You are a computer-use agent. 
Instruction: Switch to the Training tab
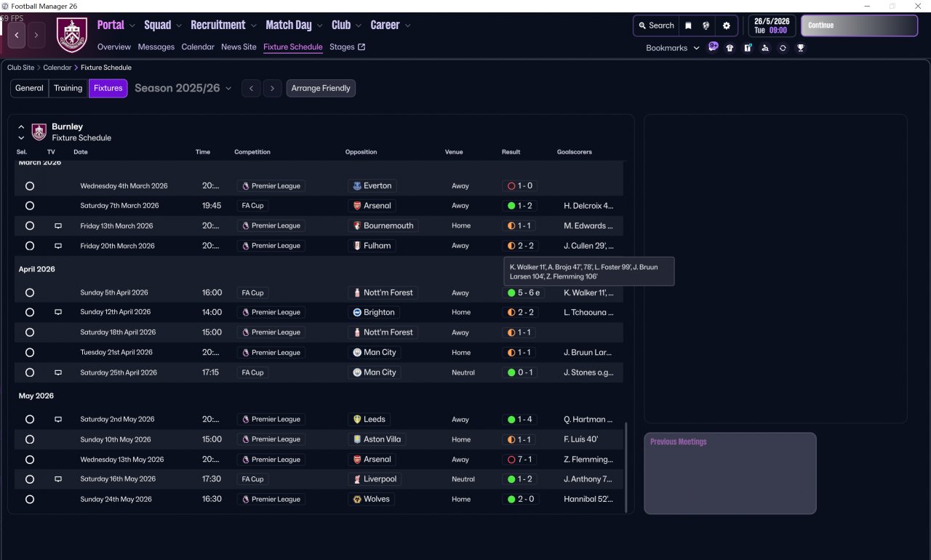tap(68, 88)
